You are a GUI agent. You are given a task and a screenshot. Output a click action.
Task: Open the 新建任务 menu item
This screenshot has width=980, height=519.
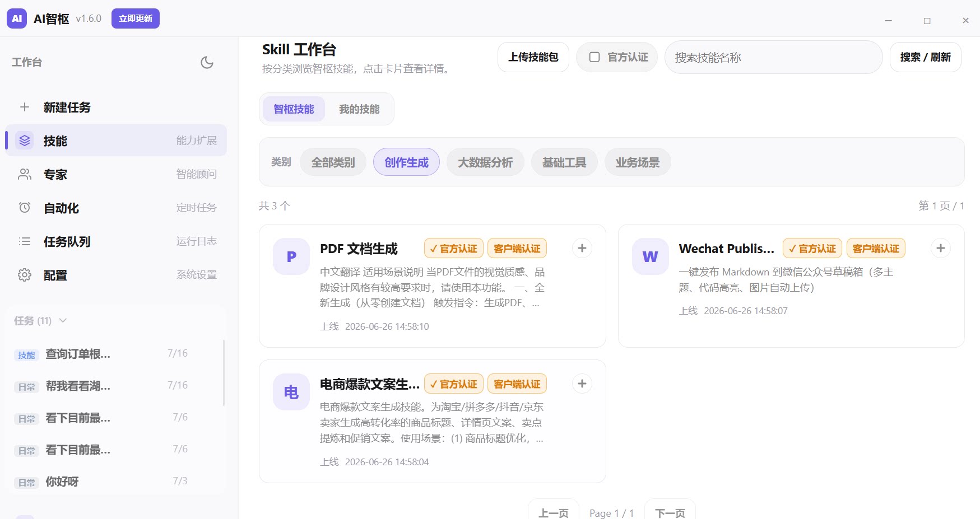pos(116,107)
